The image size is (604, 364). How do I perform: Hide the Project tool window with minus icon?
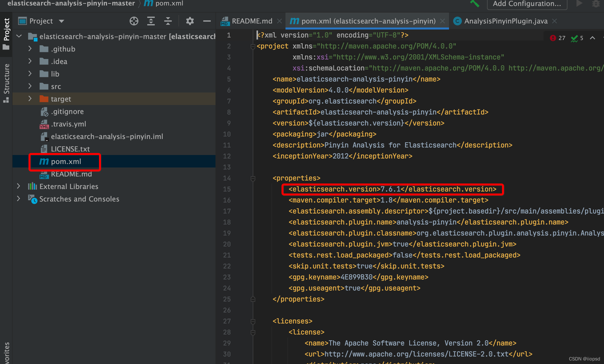click(x=207, y=21)
